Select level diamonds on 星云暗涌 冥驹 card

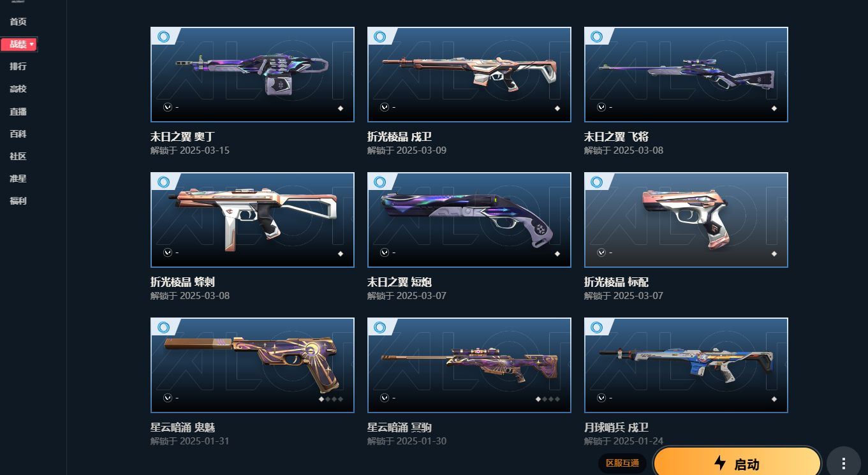[548, 399]
